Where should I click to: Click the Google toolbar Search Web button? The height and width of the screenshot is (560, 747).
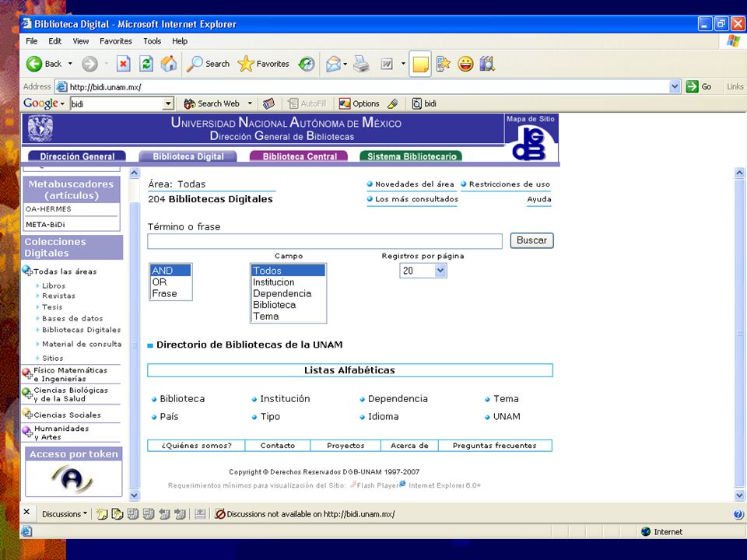tap(212, 103)
